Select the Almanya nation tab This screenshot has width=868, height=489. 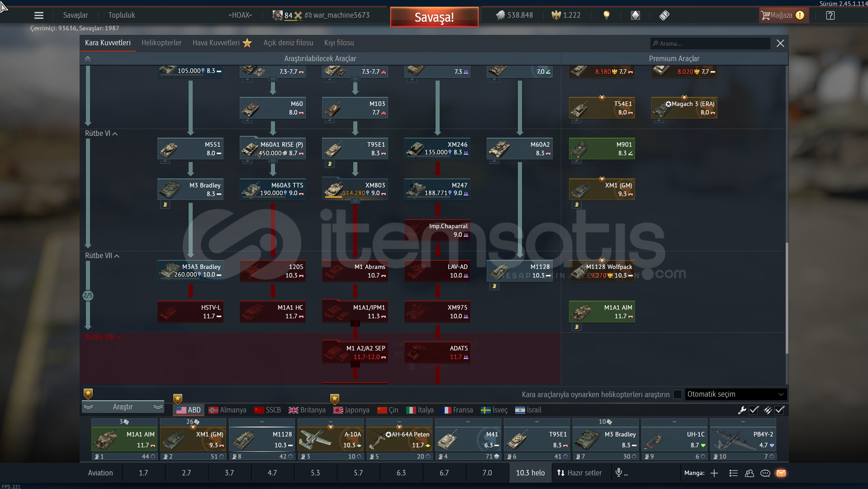pyautogui.click(x=228, y=410)
